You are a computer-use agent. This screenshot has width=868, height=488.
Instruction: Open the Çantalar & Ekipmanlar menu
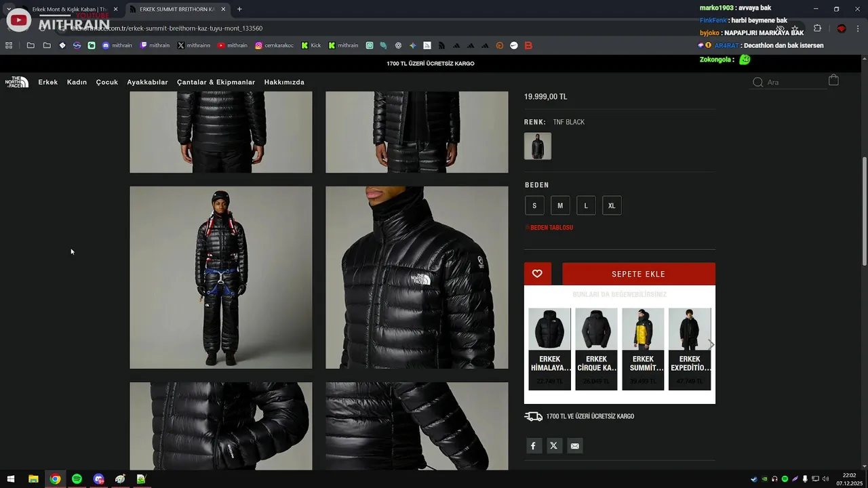pos(216,82)
